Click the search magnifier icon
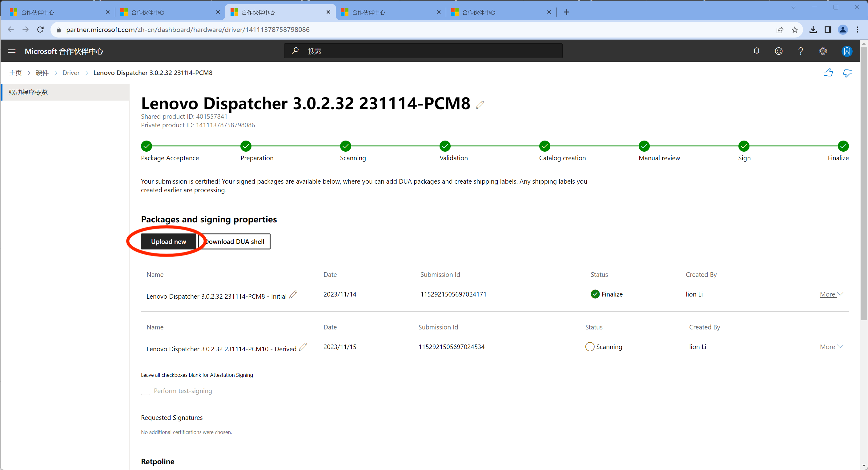868x470 pixels. 295,51
